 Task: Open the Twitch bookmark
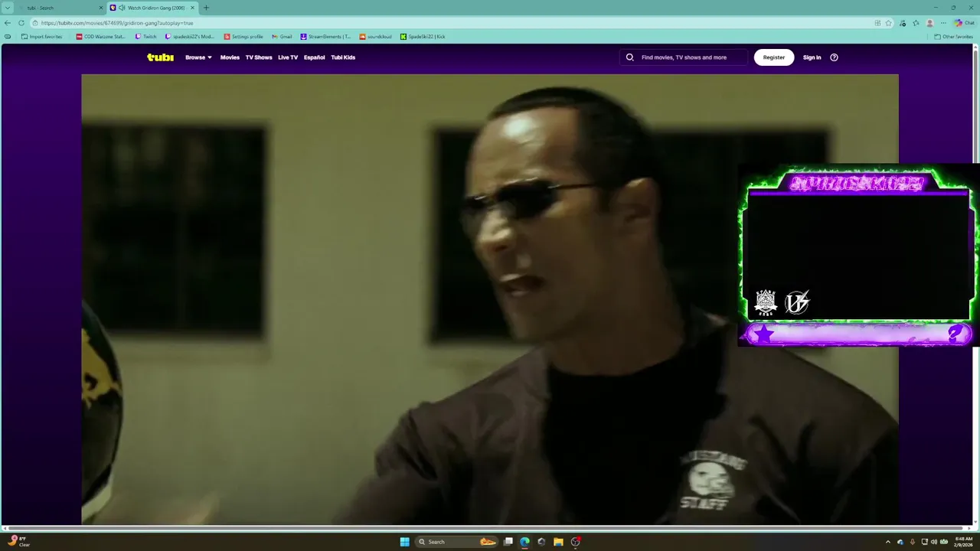145,37
